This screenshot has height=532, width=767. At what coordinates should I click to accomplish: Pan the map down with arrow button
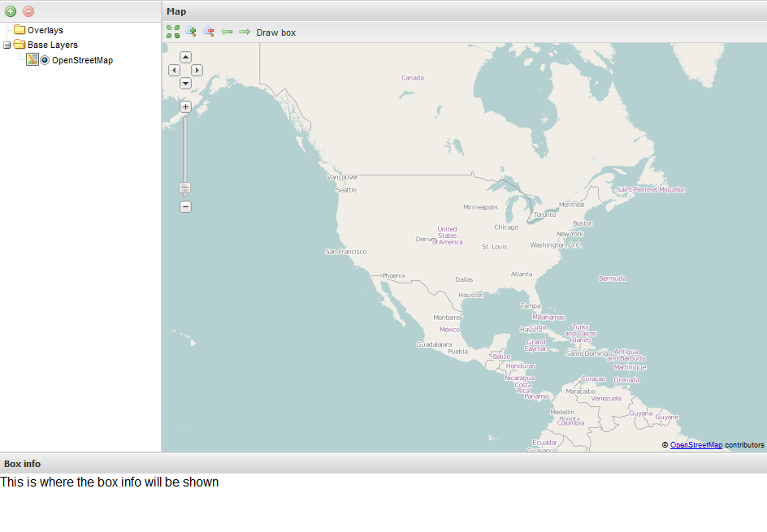[x=185, y=84]
